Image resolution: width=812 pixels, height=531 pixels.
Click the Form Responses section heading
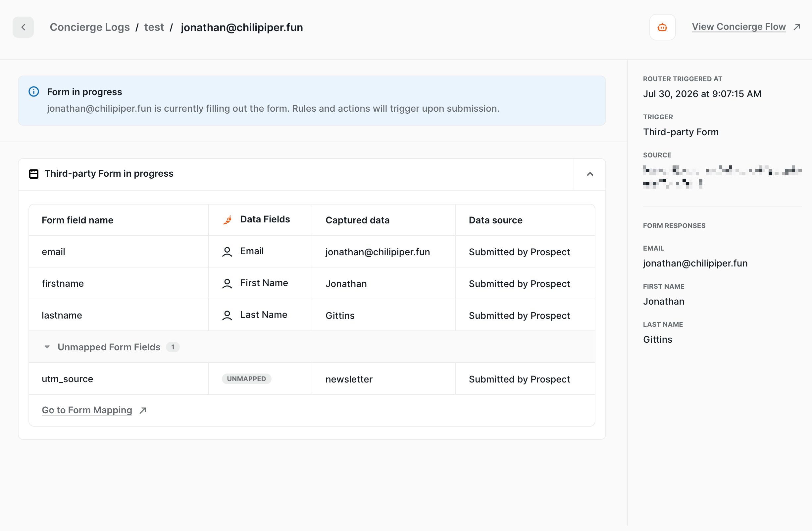(674, 226)
